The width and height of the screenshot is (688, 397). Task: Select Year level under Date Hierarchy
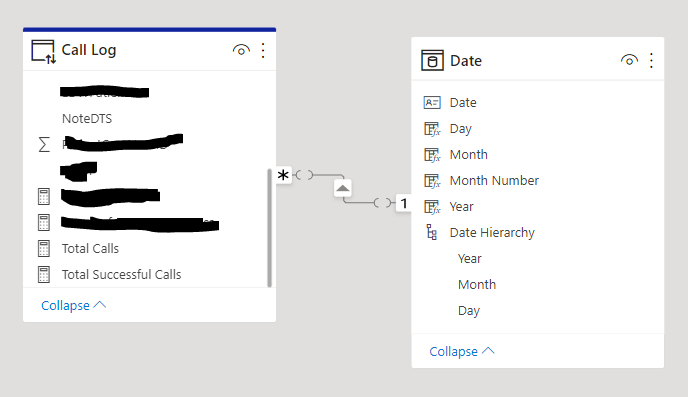[469, 258]
